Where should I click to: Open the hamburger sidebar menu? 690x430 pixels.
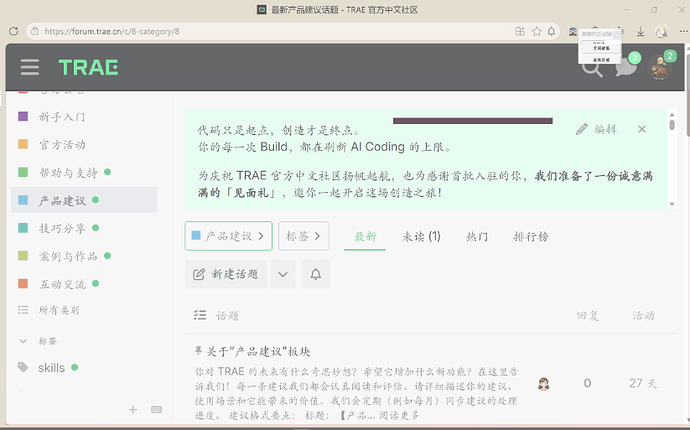coord(30,67)
